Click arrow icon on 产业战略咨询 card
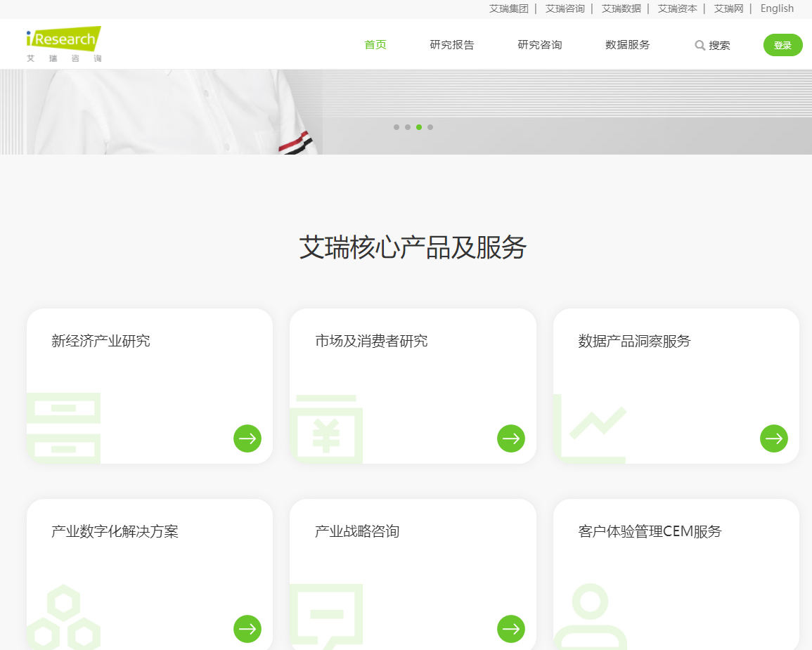 [x=511, y=629]
